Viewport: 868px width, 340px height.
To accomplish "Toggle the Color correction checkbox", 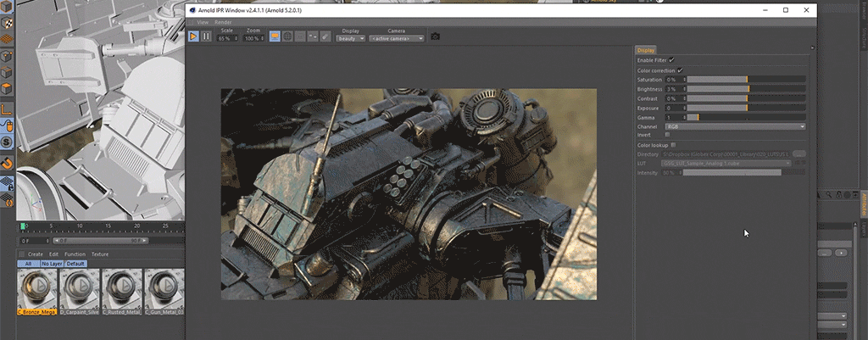I will 680,70.
